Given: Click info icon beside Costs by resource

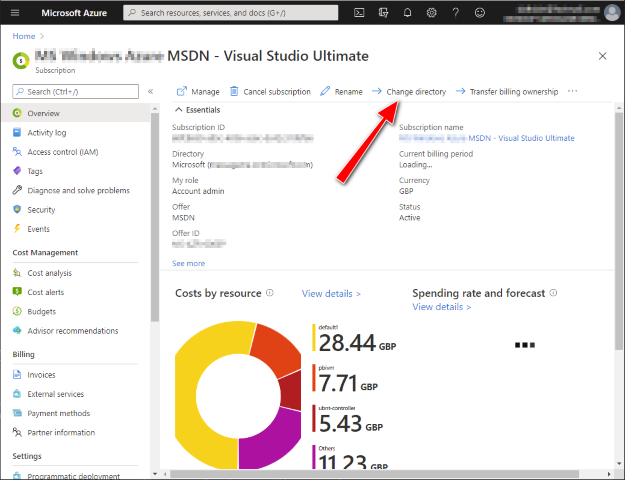Looking at the screenshot, I should (270, 293).
